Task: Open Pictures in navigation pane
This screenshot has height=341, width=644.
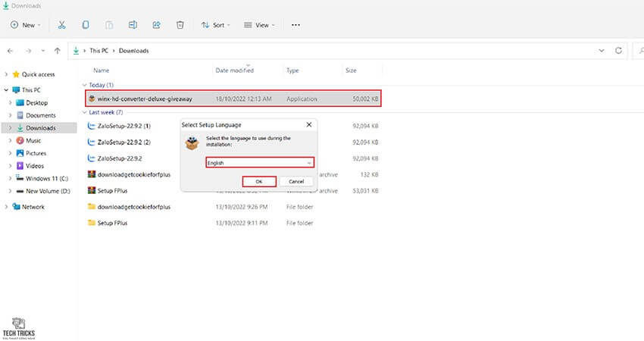Action: (36, 153)
